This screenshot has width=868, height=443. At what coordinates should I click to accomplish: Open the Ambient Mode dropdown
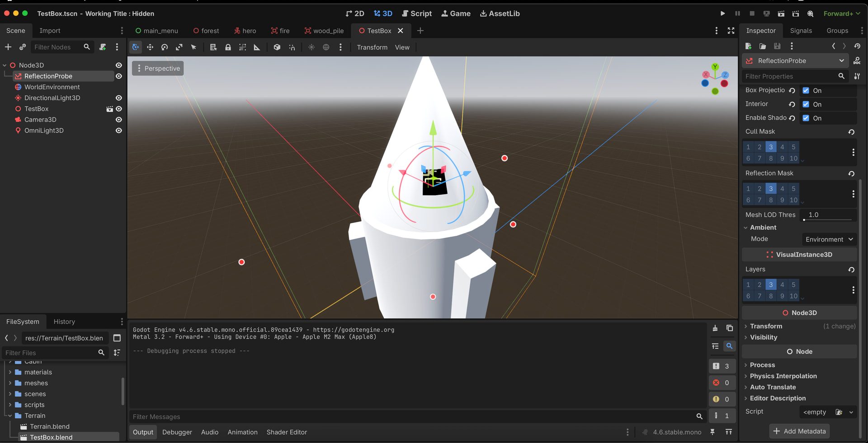[829, 239]
